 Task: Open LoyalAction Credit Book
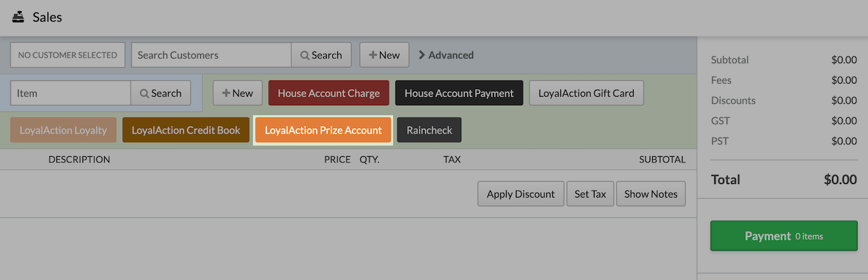point(186,130)
